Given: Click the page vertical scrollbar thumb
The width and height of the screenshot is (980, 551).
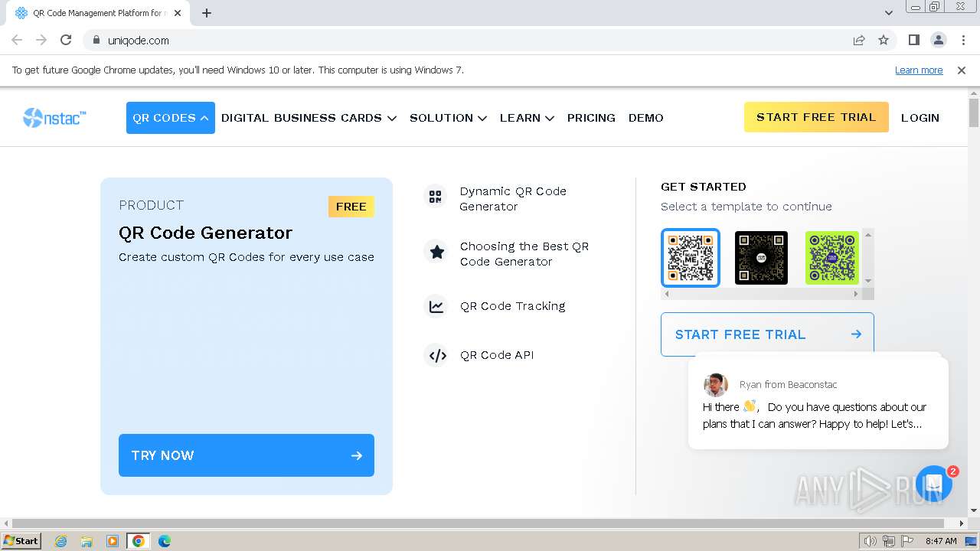Looking at the screenshot, I should coord(974,113).
